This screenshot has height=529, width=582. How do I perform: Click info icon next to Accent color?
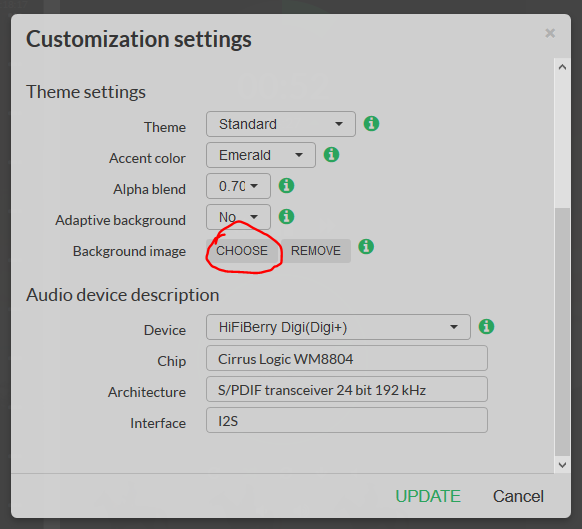331,154
